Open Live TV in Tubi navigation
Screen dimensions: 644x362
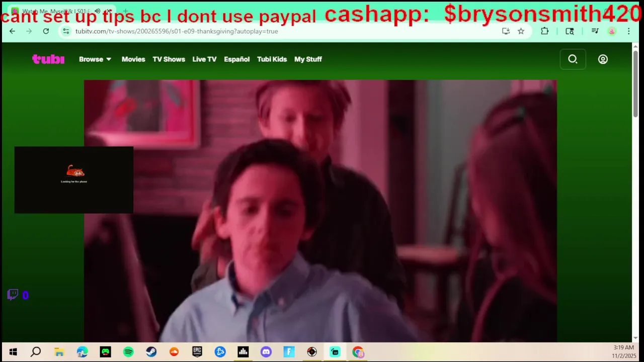[204, 59]
